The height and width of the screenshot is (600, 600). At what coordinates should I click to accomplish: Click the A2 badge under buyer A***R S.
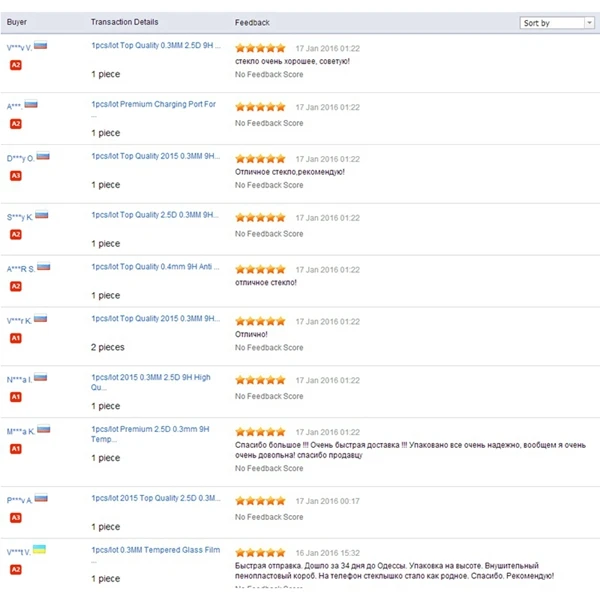click(x=16, y=286)
